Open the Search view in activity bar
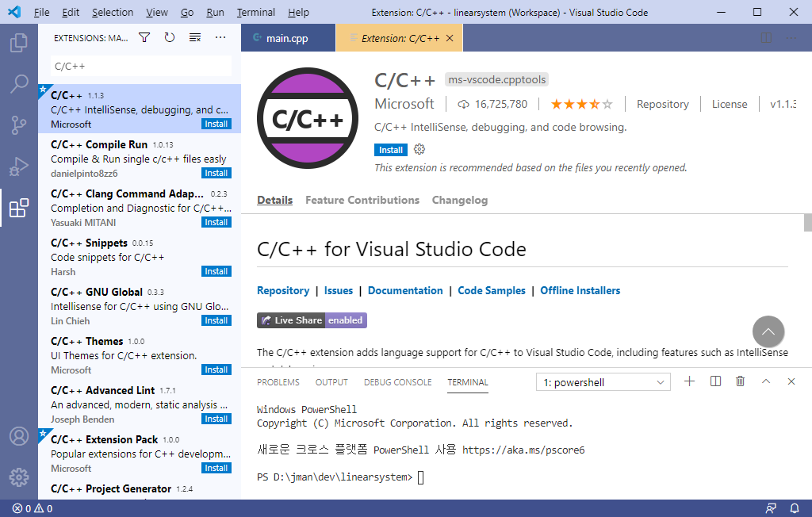 pos(19,83)
